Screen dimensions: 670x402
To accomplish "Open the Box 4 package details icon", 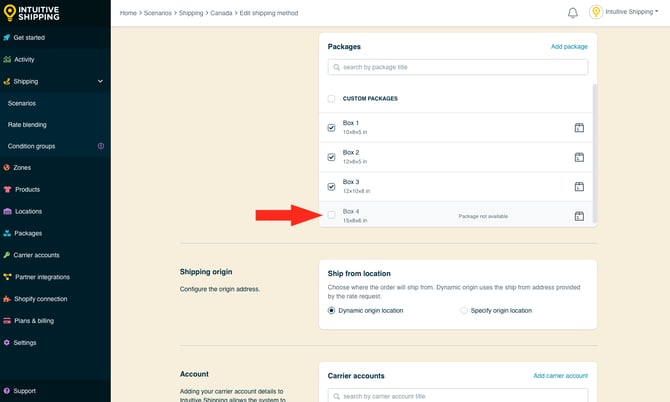I will pyautogui.click(x=579, y=216).
